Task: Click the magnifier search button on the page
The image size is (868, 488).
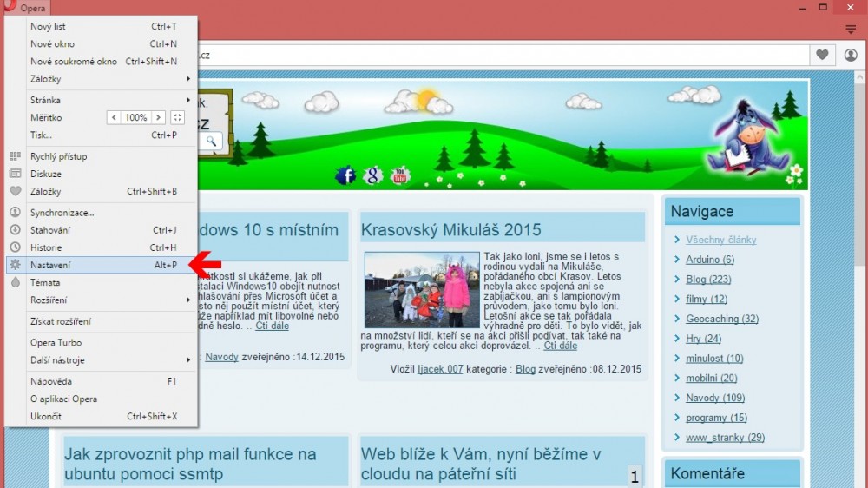Action: coord(211,141)
